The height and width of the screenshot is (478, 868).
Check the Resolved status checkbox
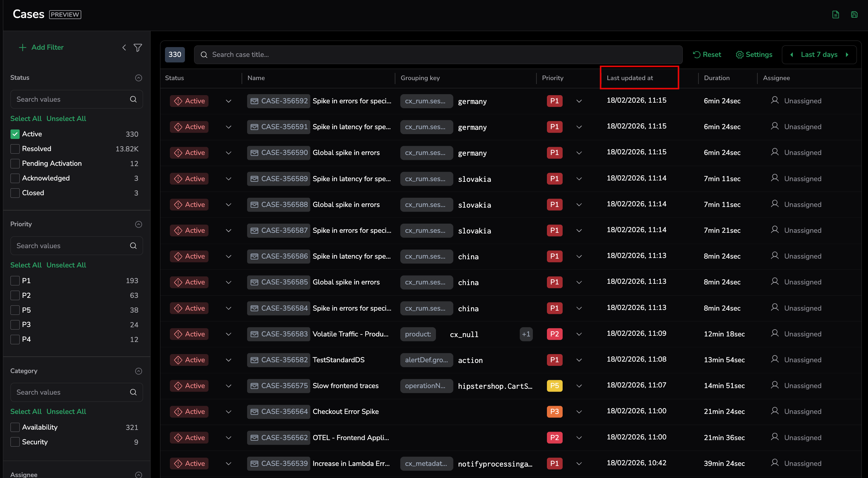click(15, 149)
